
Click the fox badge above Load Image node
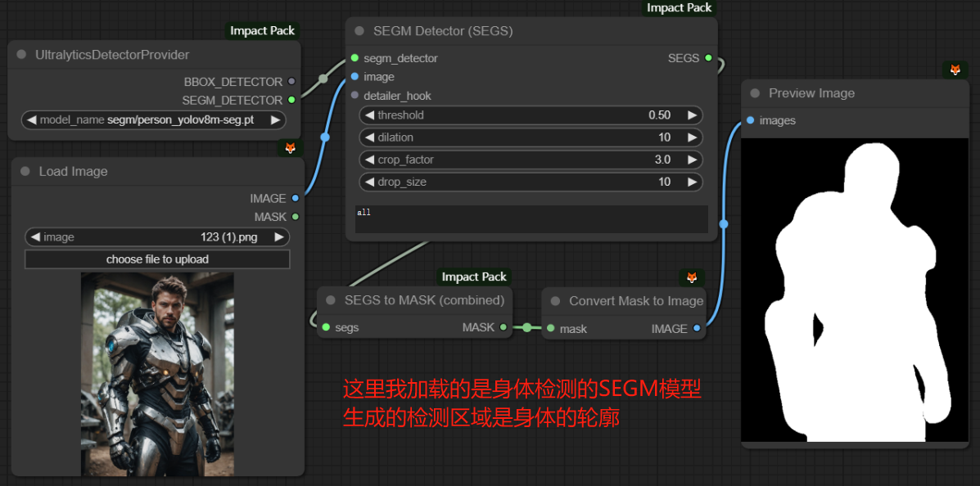(x=290, y=148)
